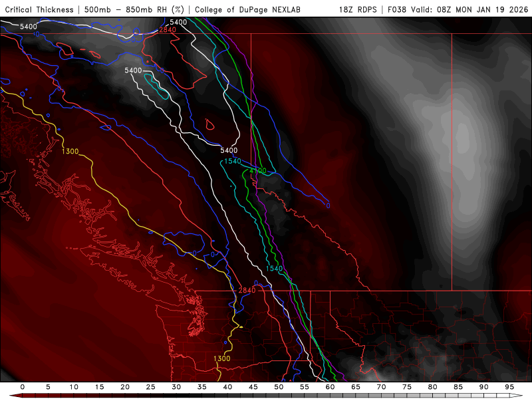Click the white "5400" label in the top-left corner
Image resolution: width=532 pixels, height=399 pixels.
[29, 27]
